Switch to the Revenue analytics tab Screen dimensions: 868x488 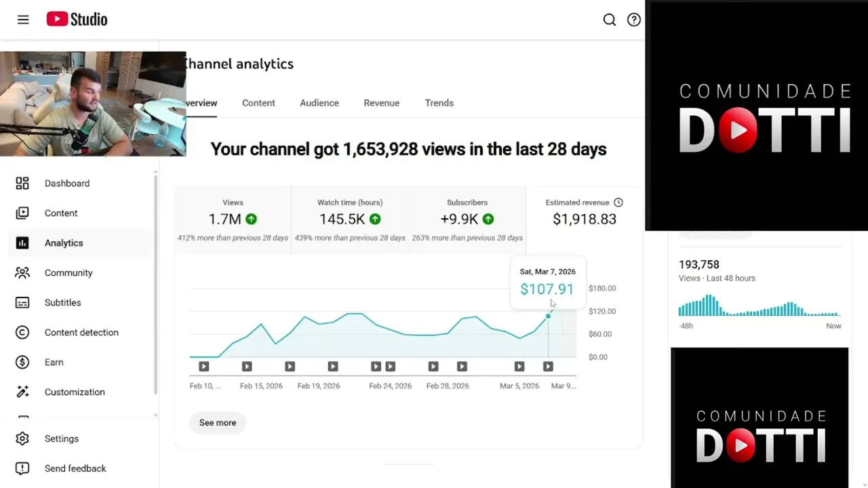pos(381,103)
